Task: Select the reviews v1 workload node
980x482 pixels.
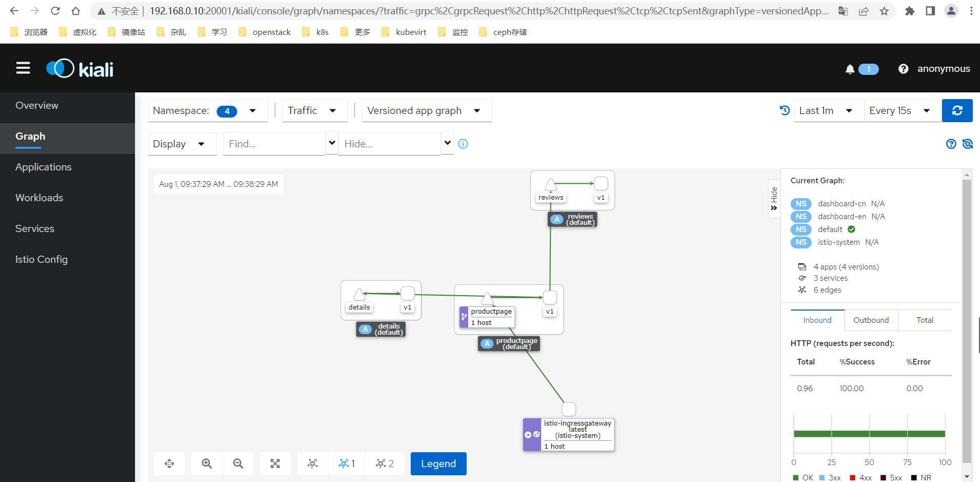Action: (x=601, y=183)
